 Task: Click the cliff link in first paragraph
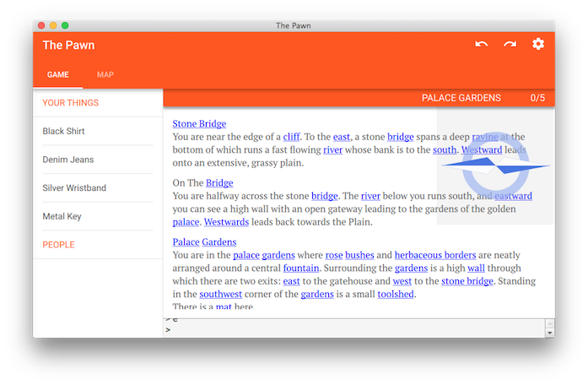[291, 137]
